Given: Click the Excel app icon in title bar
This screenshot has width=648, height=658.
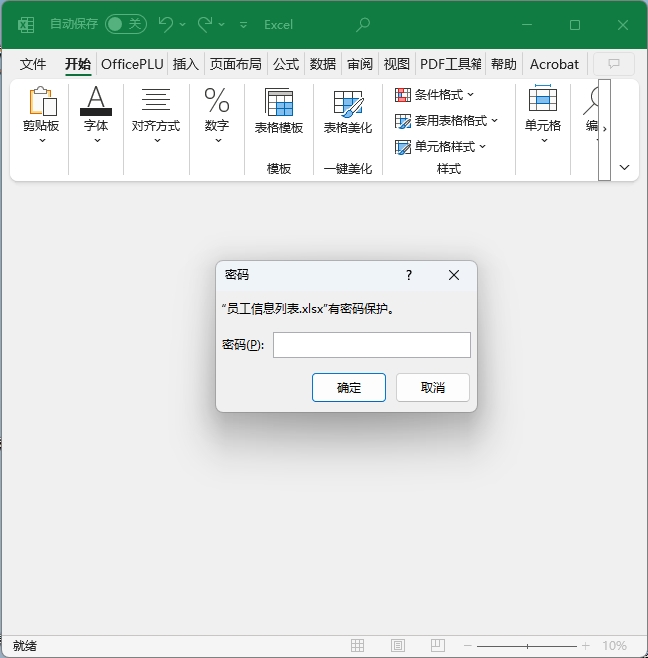Looking at the screenshot, I should [x=26, y=25].
